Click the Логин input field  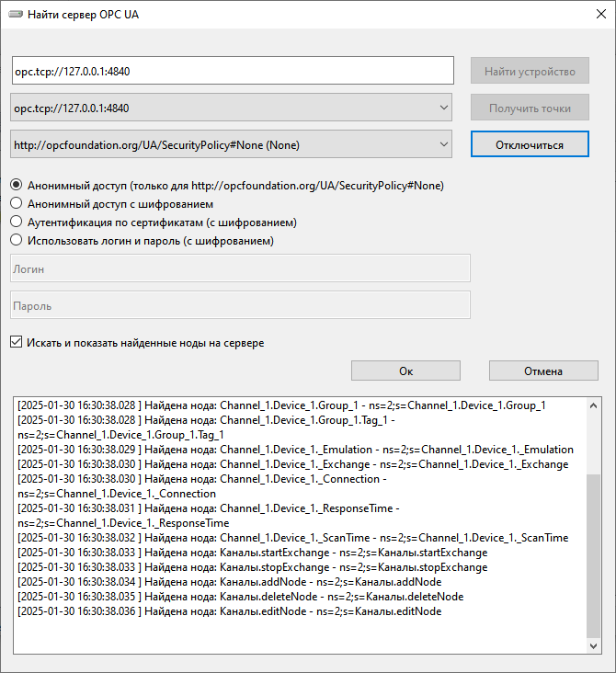tap(240, 268)
